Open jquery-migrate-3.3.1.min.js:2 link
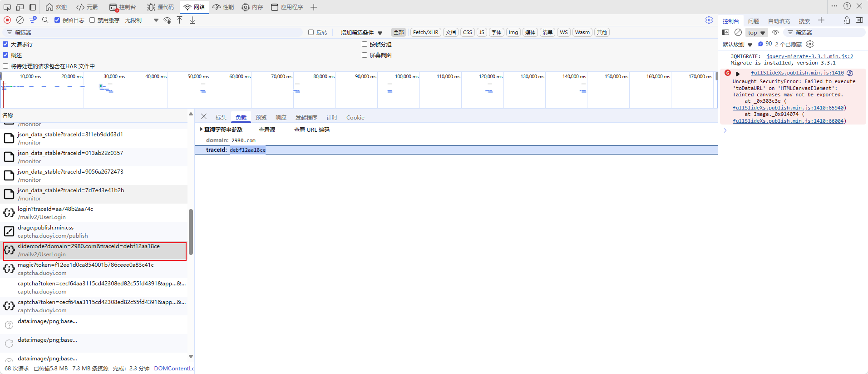Viewport: 868px width, 374px height. (x=809, y=56)
